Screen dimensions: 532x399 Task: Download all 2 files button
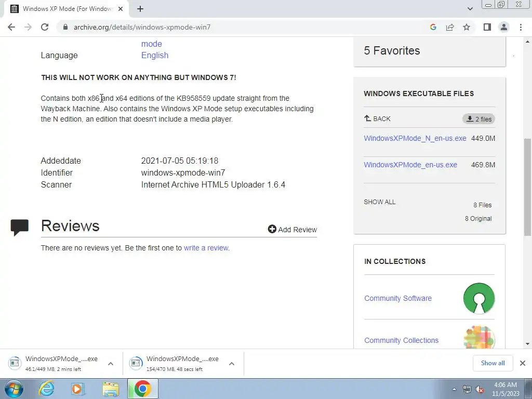click(x=478, y=119)
